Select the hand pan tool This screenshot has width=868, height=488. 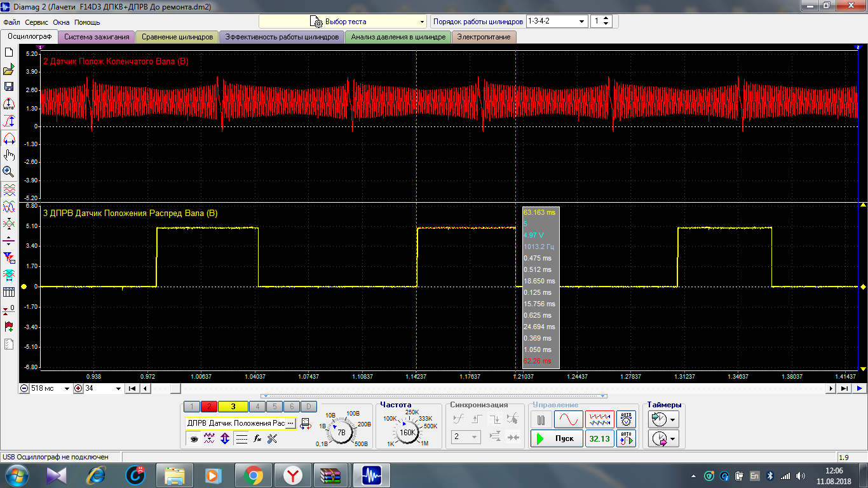click(x=9, y=155)
